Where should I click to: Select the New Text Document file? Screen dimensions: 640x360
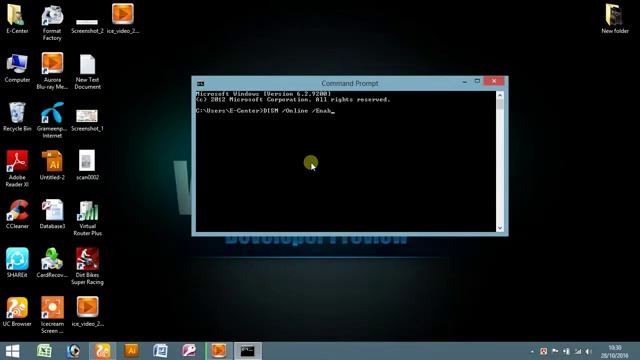click(x=87, y=71)
